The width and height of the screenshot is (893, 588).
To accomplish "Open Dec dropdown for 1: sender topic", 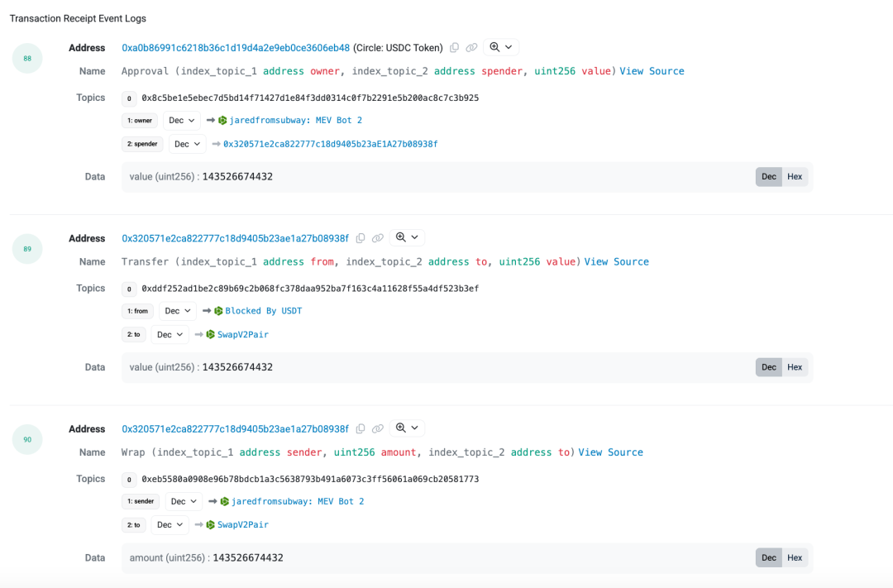I will (x=184, y=501).
